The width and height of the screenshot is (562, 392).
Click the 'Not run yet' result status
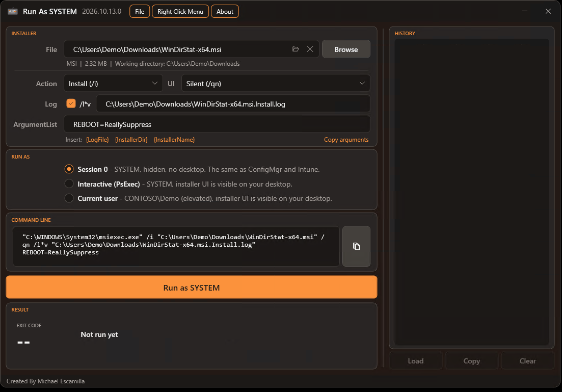(x=99, y=334)
